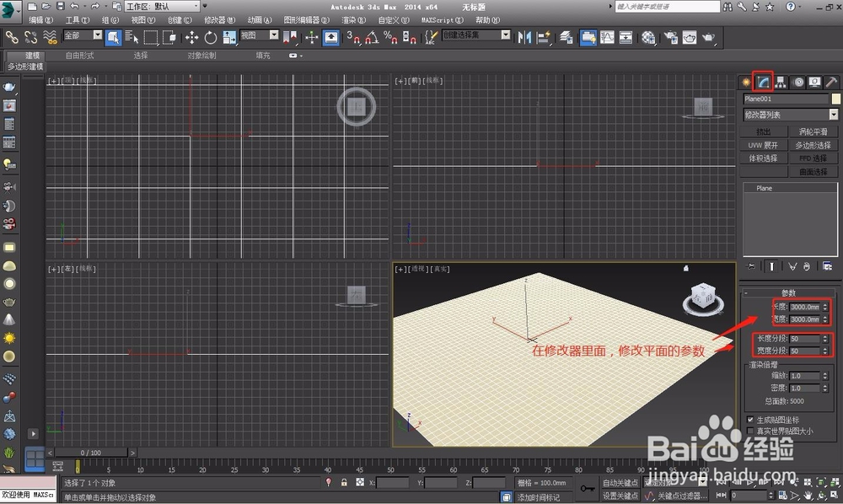The height and width of the screenshot is (504, 843).
Task: Click the Save File icon
Action: tap(60, 7)
